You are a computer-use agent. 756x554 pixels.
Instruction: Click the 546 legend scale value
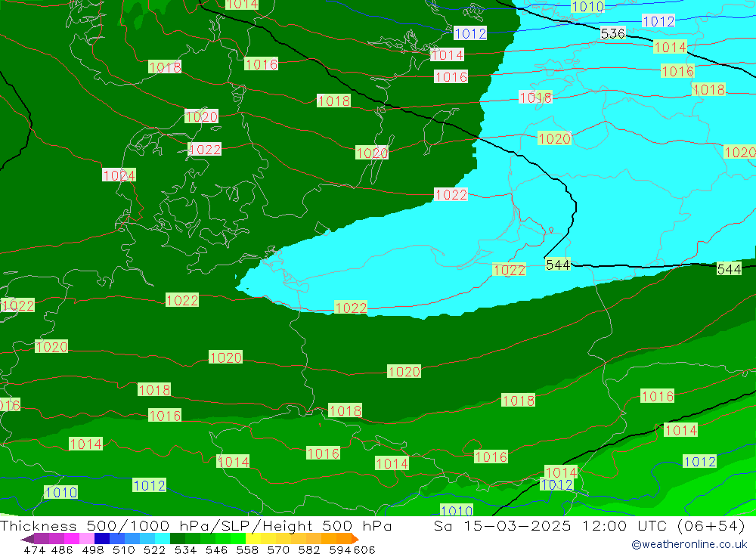pyautogui.click(x=216, y=549)
